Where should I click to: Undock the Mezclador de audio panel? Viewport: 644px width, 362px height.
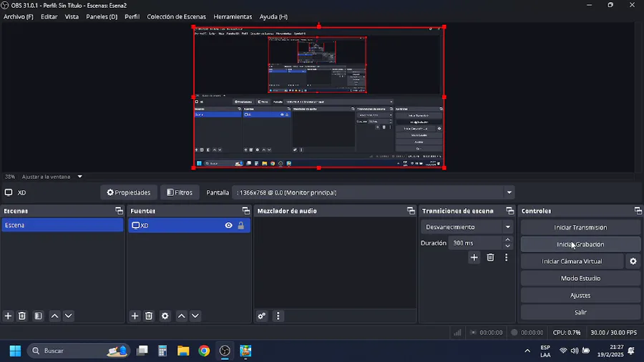(411, 210)
